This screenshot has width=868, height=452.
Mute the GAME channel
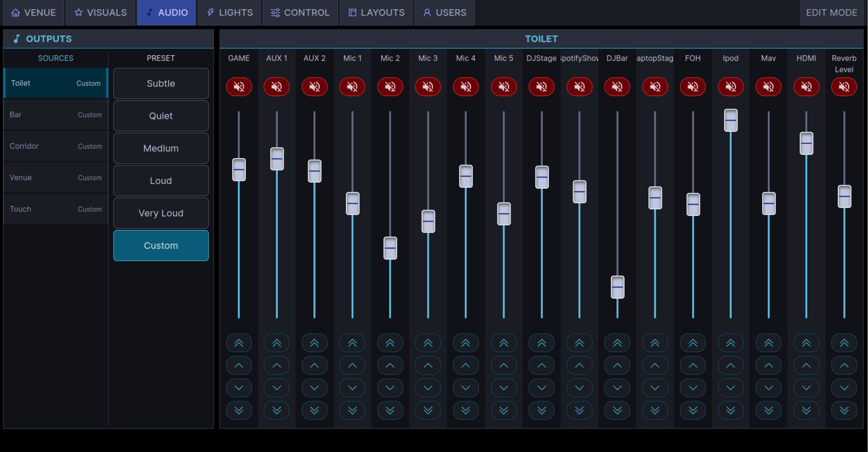tap(239, 86)
